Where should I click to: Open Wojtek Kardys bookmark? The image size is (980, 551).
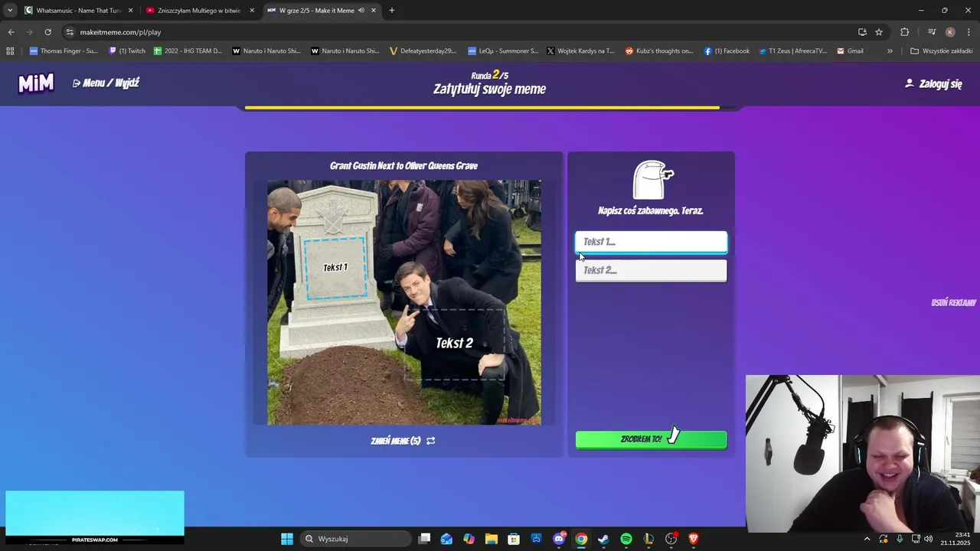[580, 51]
